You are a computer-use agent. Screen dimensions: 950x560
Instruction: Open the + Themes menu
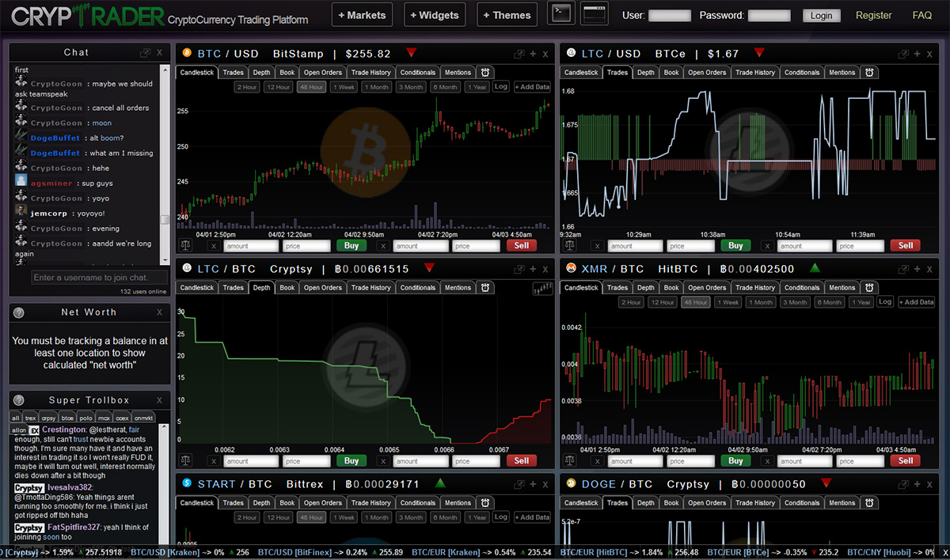[507, 14]
